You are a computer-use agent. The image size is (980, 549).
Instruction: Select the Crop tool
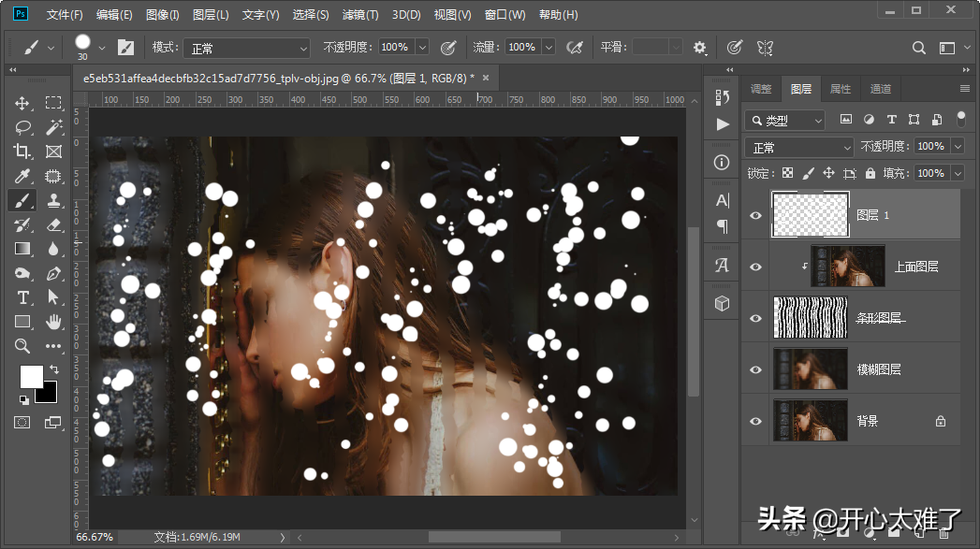[x=22, y=152]
